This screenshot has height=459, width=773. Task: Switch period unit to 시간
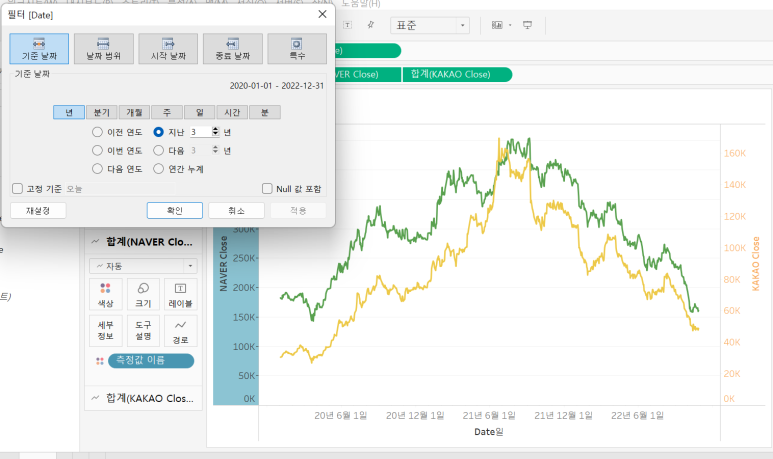tap(232, 112)
